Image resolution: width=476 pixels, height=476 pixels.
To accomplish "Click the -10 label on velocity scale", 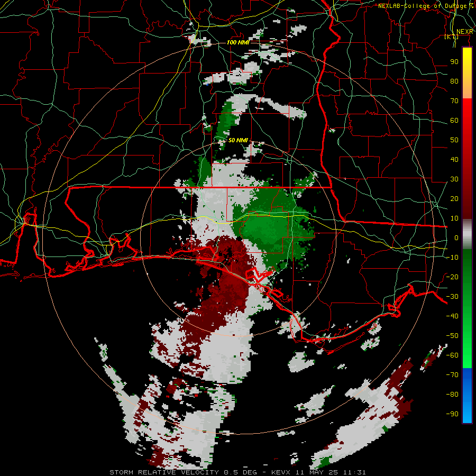I will coord(452,258).
